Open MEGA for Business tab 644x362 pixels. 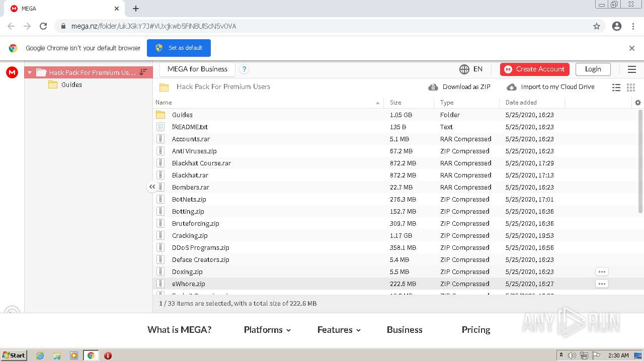[197, 69]
